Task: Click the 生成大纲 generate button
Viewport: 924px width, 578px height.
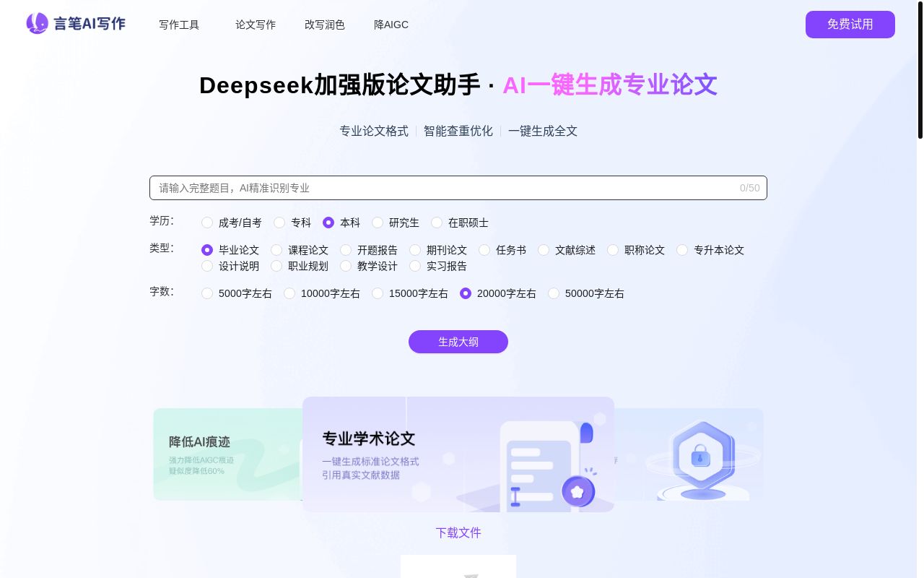Action: [x=458, y=342]
